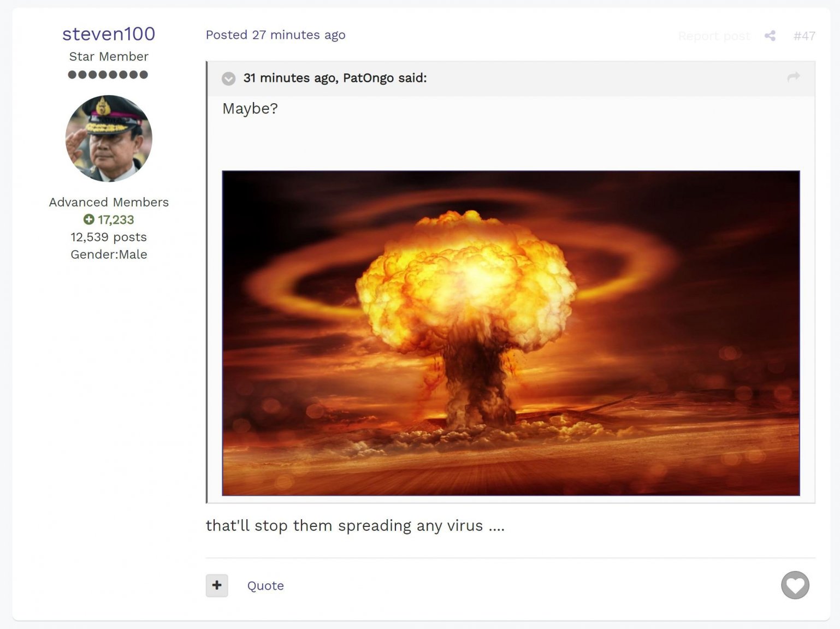Open steven100's member profile
The image size is (840, 629).
108,34
